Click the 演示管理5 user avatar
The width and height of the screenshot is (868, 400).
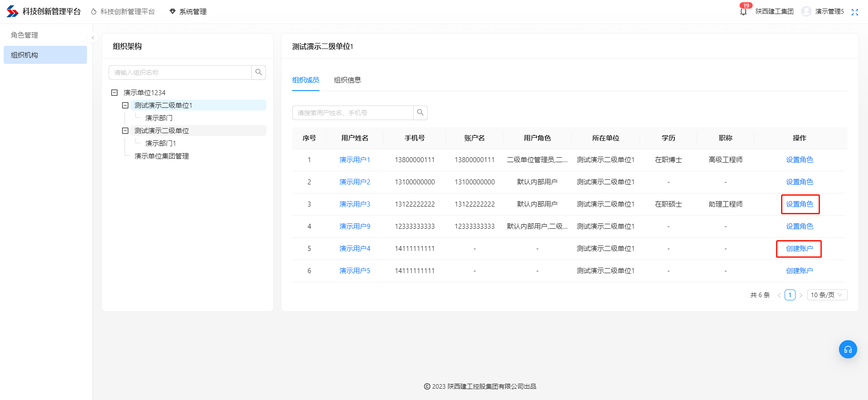pyautogui.click(x=806, y=11)
